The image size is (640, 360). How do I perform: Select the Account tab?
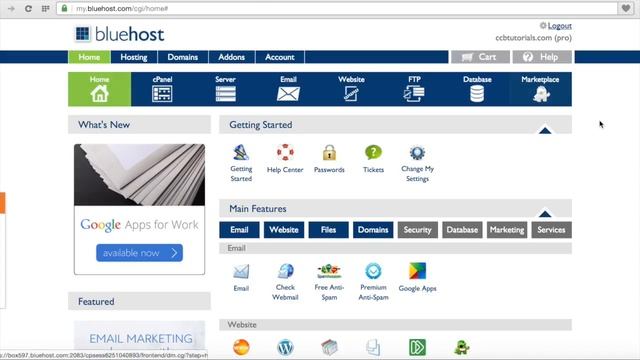pyautogui.click(x=280, y=57)
